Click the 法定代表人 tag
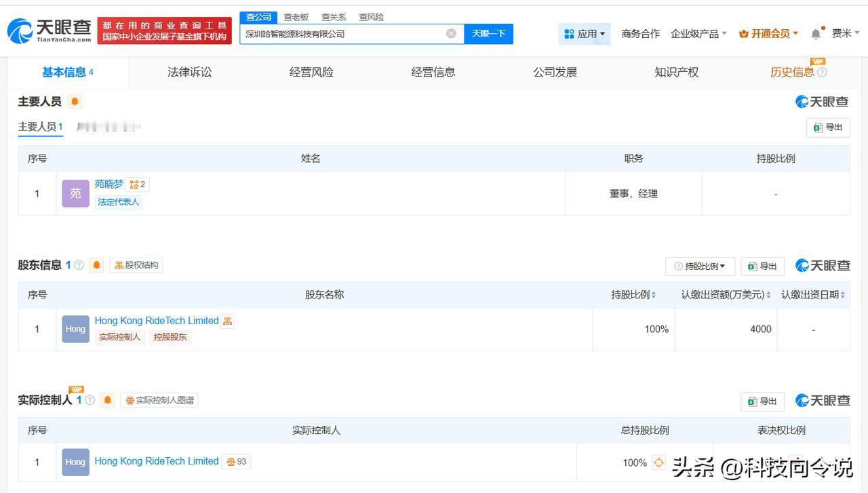Image resolution: width=868 pixels, height=493 pixels. 119,201
